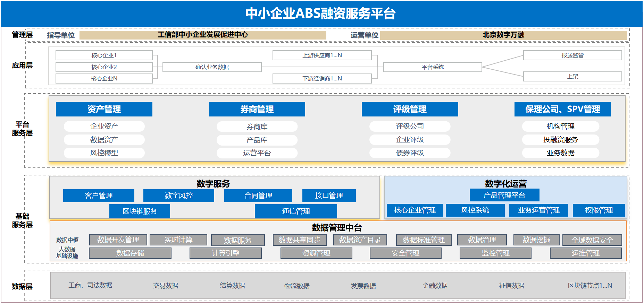Click the 发票数据 label
The image size is (644, 304).
(x=363, y=286)
